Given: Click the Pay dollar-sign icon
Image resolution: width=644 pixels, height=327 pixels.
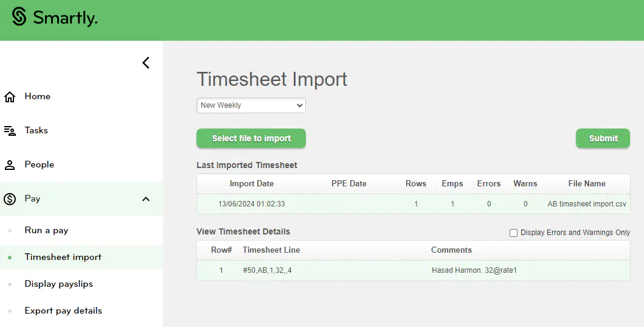Looking at the screenshot, I should (10, 199).
